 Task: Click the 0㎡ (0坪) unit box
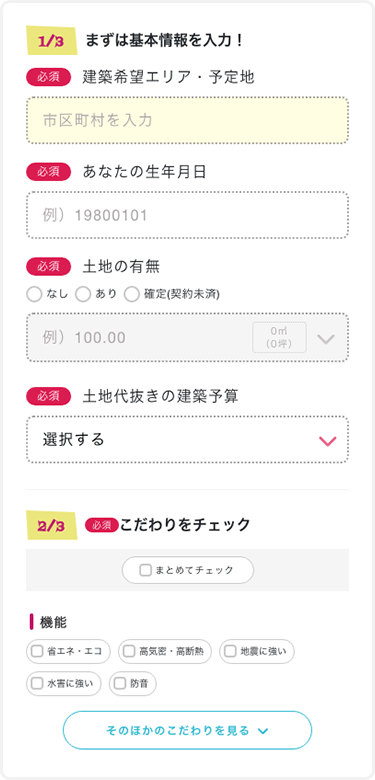tap(279, 337)
